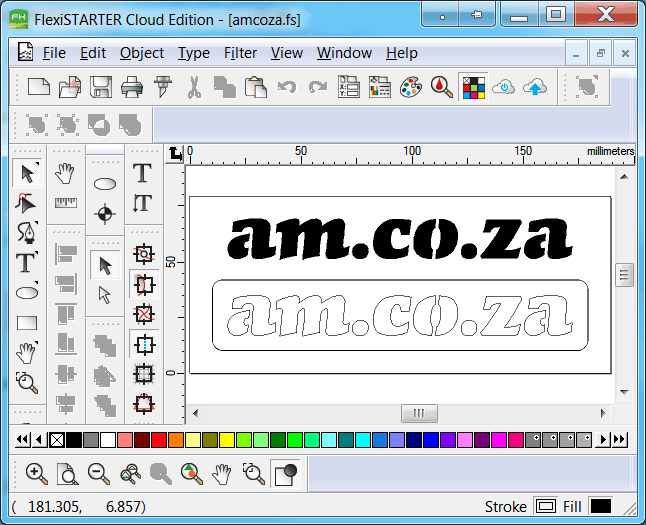Open the Filter menu
The image size is (646, 525).
point(240,53)
